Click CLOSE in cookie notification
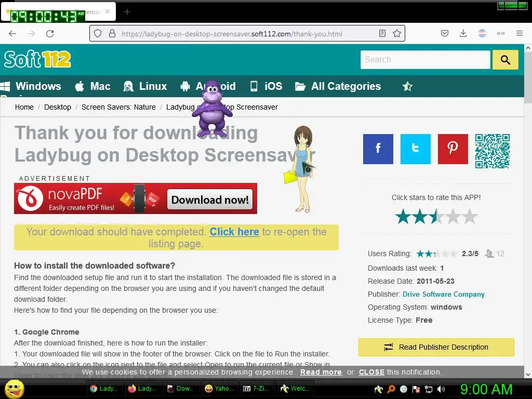532x399 pixels. coord(371,372)
